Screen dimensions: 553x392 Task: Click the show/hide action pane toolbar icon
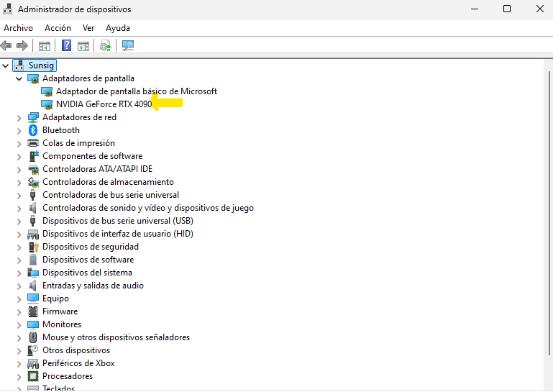(83, 46)
